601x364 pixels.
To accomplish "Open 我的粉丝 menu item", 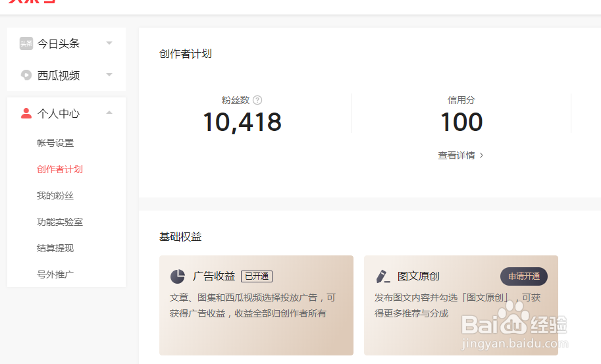I will point(55,195).
